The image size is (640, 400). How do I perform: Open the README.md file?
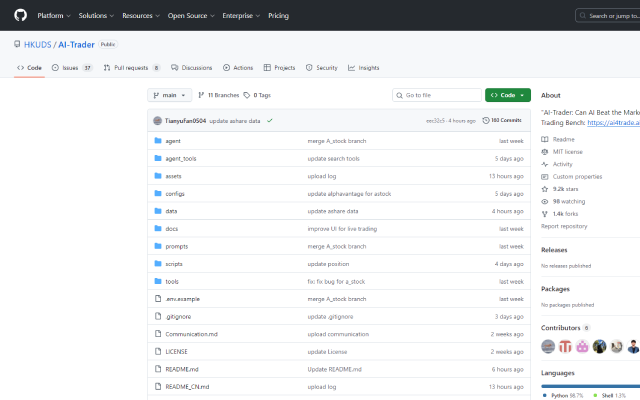181,368
